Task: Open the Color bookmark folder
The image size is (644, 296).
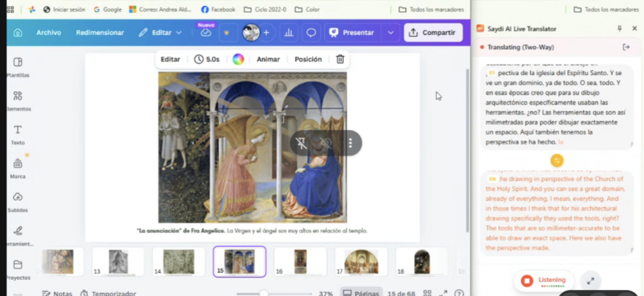Action: (307, 10)
